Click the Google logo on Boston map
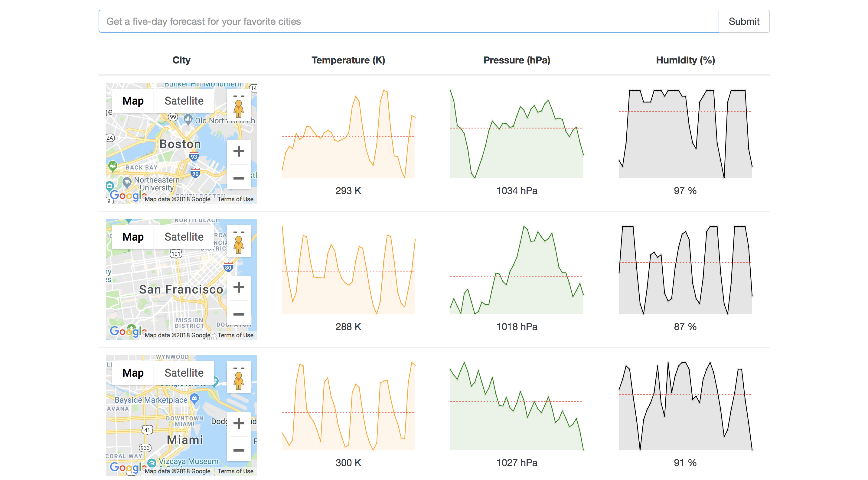The height and width of the screenshot is (480, 868). 128,195
